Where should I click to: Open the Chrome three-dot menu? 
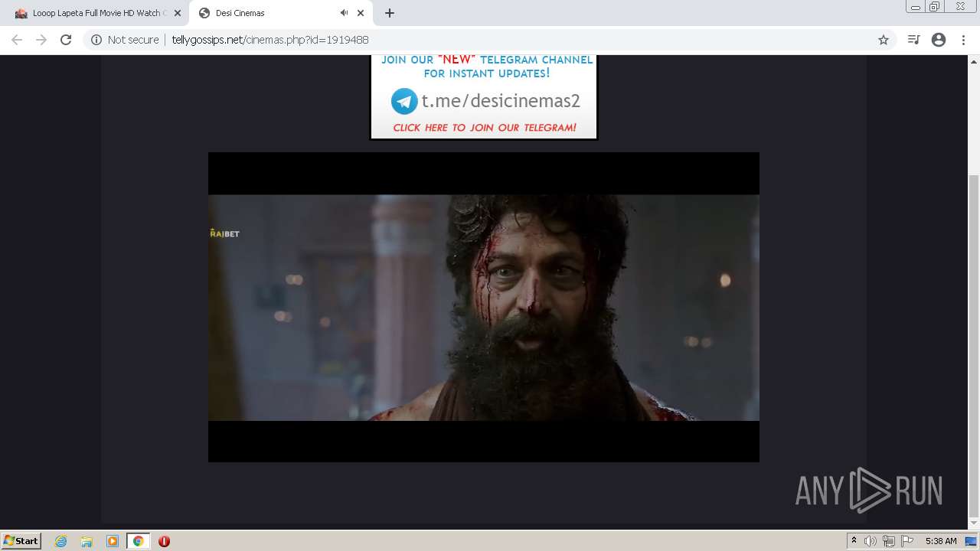click(x=963, y=40)
